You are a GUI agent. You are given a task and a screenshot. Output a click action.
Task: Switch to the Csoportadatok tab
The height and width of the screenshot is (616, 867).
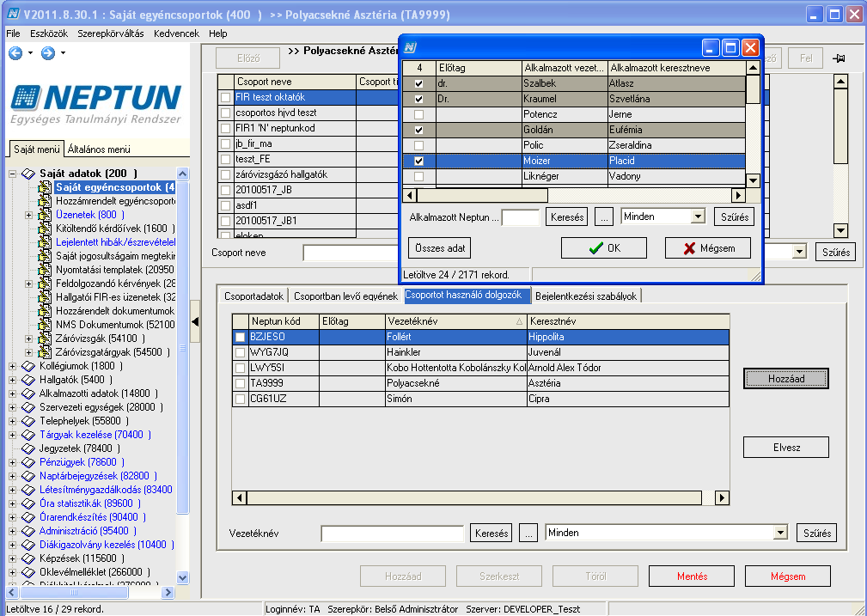(x=253, y=296)
